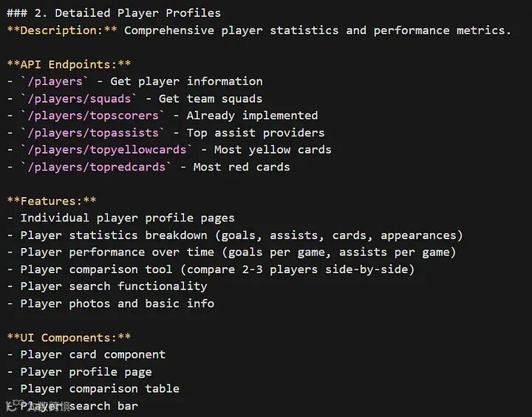Viewport: 532px width, 417px height.
Task: Click the "Player comparison tool" line
Action: tap(217, 269)
